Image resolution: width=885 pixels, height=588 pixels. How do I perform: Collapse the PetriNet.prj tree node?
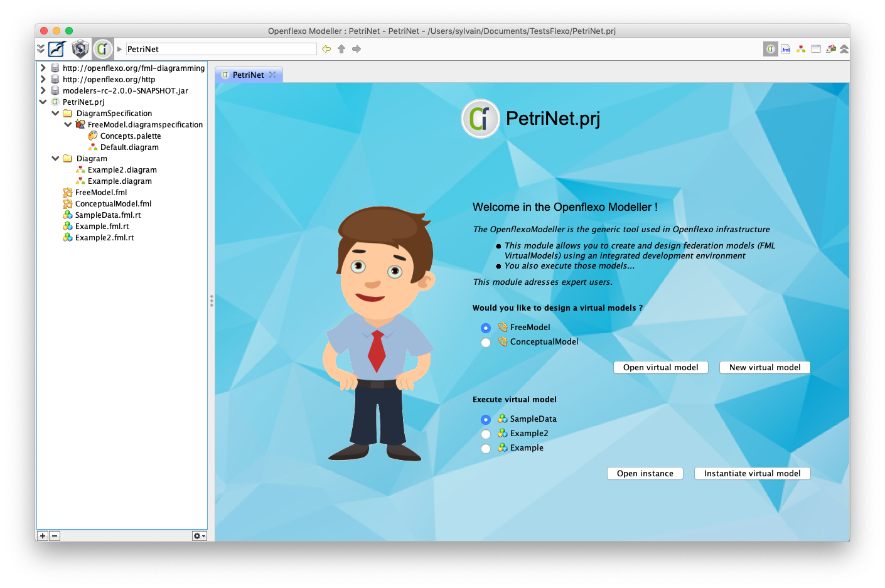(x=43, y=102)
